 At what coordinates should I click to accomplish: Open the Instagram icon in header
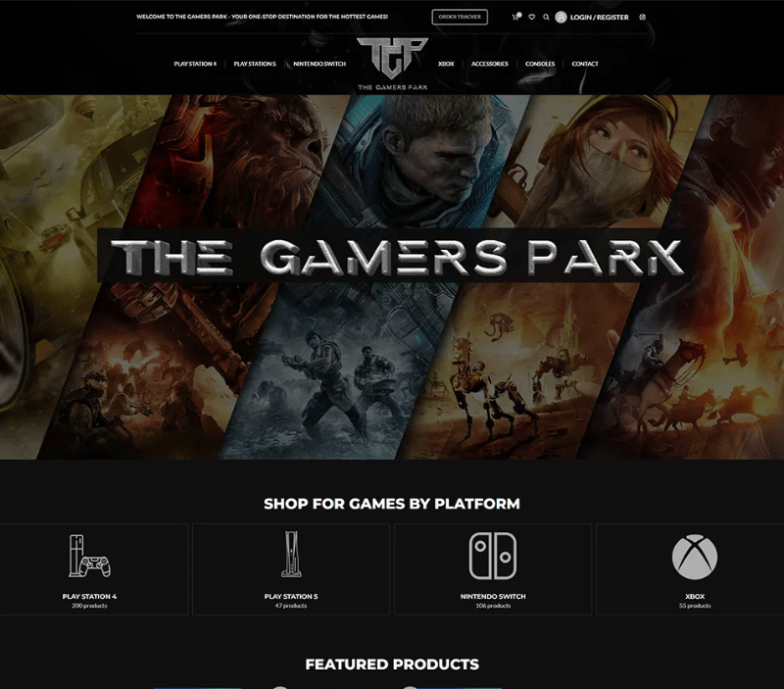click(x=643, y=17)
